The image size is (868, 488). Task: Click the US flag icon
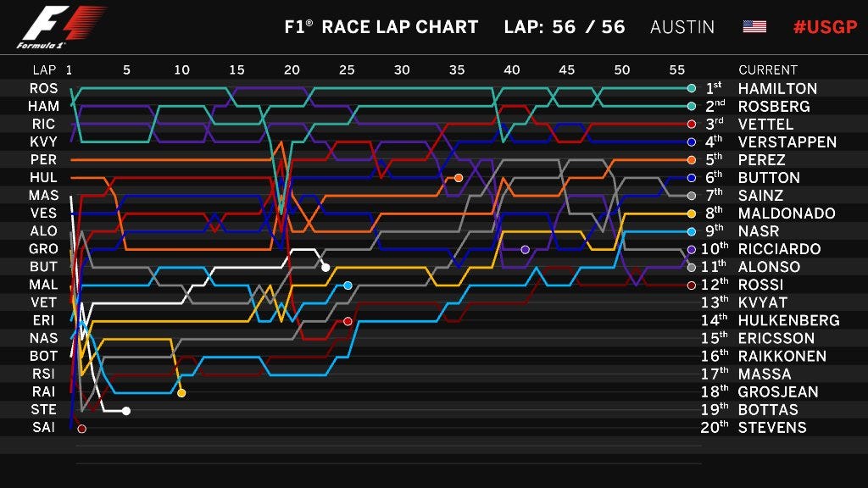coord(754,26)
